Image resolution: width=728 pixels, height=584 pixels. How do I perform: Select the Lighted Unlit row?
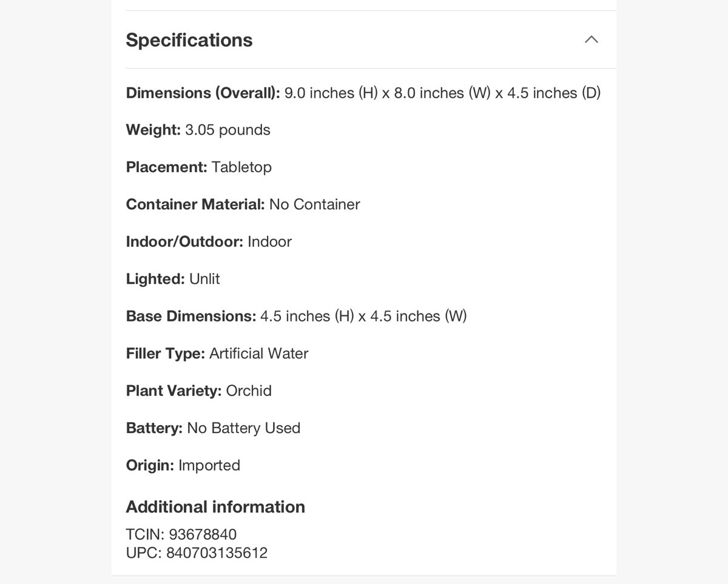tap(173, 279)
